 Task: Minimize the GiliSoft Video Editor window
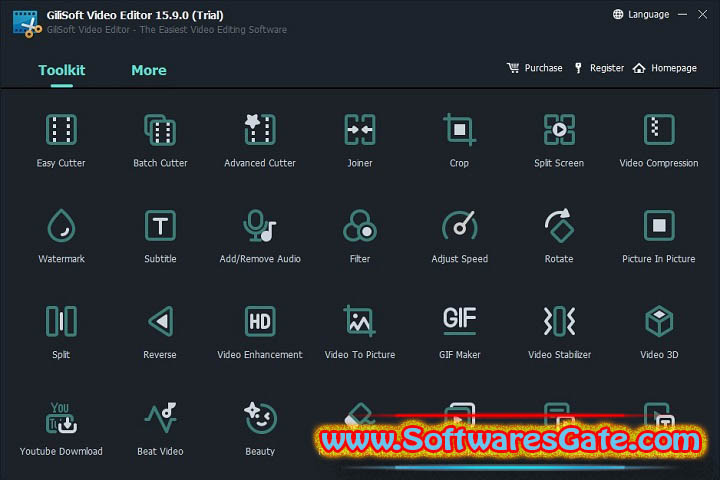coord(682,15)
